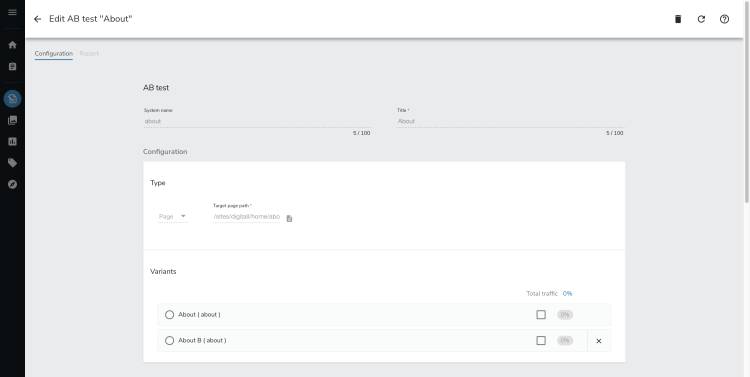Click the System name field
Image resolution: width=750 pixels, height=377 pixels.
click(257, 122)
